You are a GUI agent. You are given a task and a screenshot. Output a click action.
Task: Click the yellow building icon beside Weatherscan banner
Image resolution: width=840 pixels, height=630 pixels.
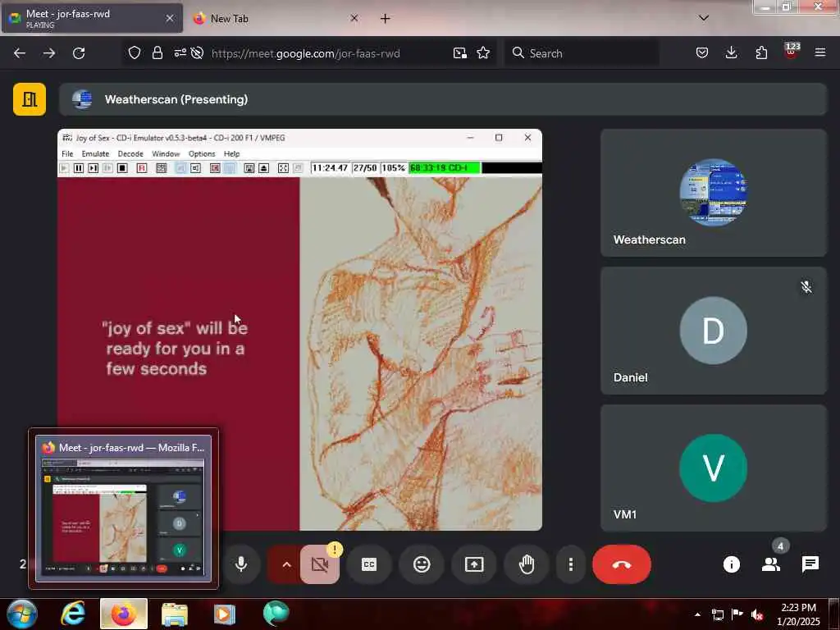30,99
